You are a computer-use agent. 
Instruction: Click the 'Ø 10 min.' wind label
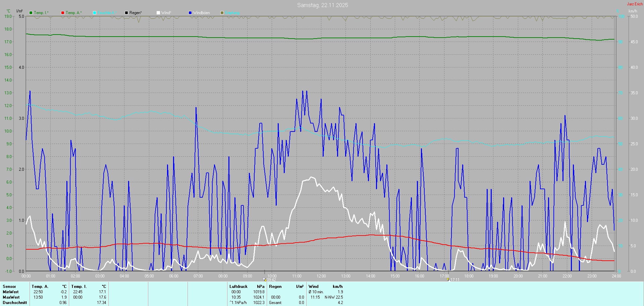pos(316,292)
